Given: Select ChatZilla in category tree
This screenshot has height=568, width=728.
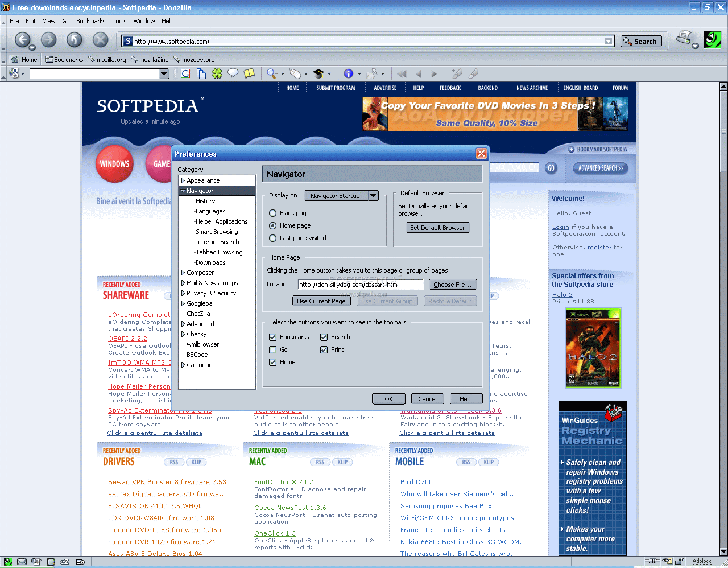Looking at the screenshot, I should [x=198, y=314].
